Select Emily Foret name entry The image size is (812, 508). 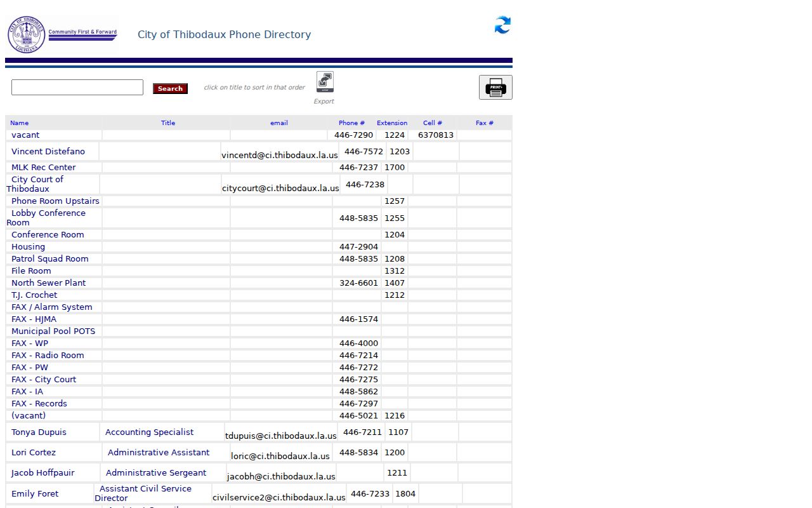[35, 494]
